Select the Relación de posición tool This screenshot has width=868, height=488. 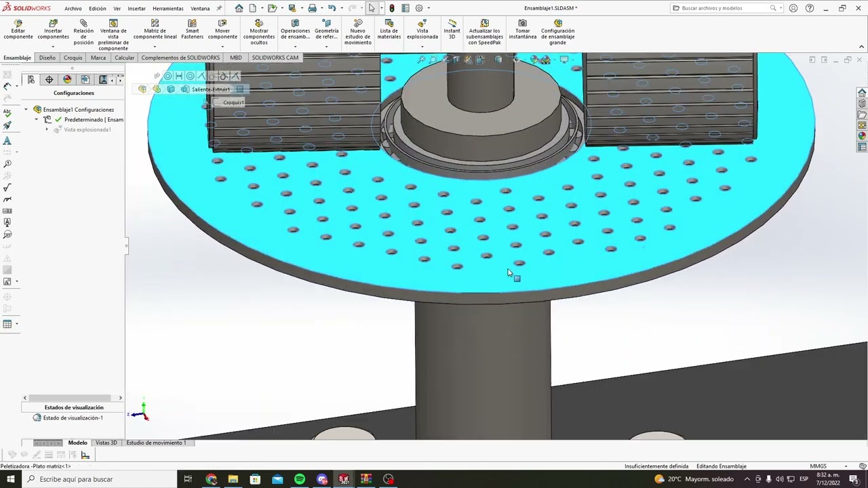coord(83,33)
